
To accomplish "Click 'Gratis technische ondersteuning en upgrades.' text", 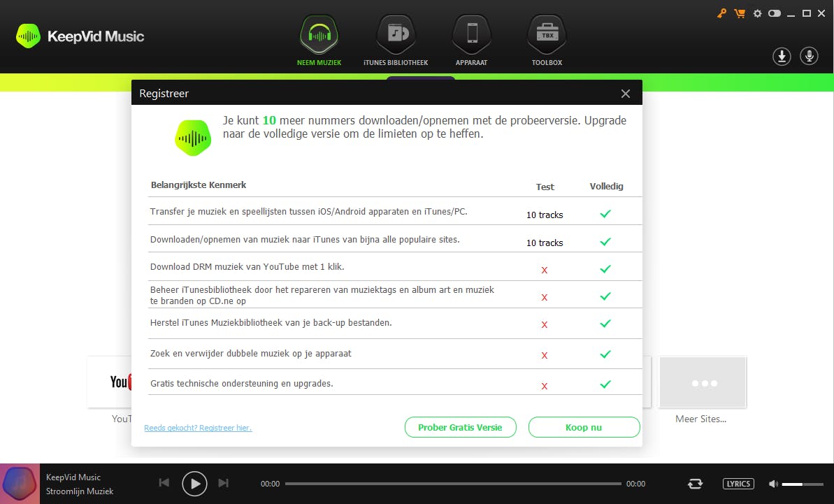I will tap(241, 383).
